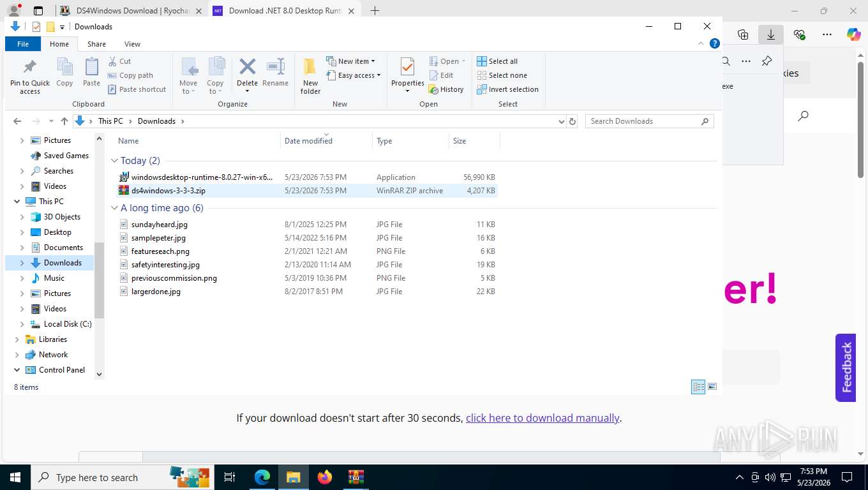Open the Copy to menu button
Image resolution: width=868 pixels, height=490 pixels.
216,76
